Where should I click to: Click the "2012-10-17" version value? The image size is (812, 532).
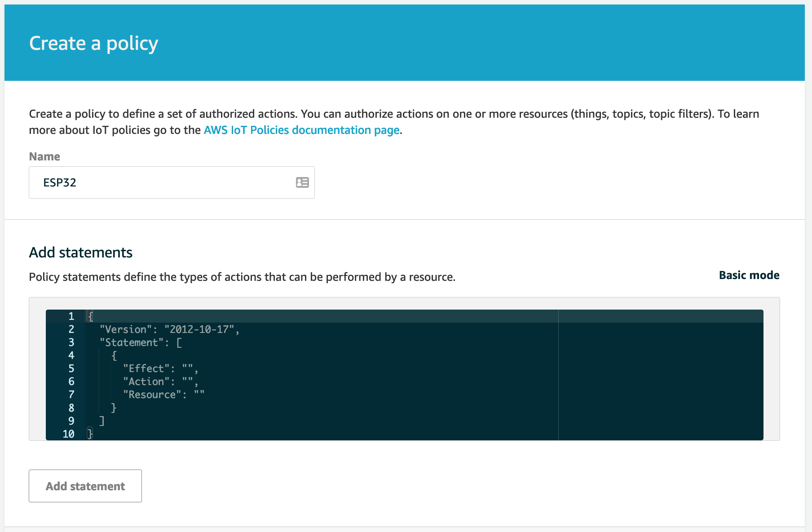[199, 330]
